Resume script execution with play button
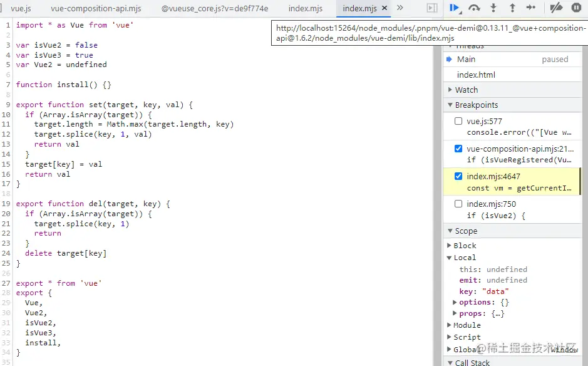 click(455, 8)
